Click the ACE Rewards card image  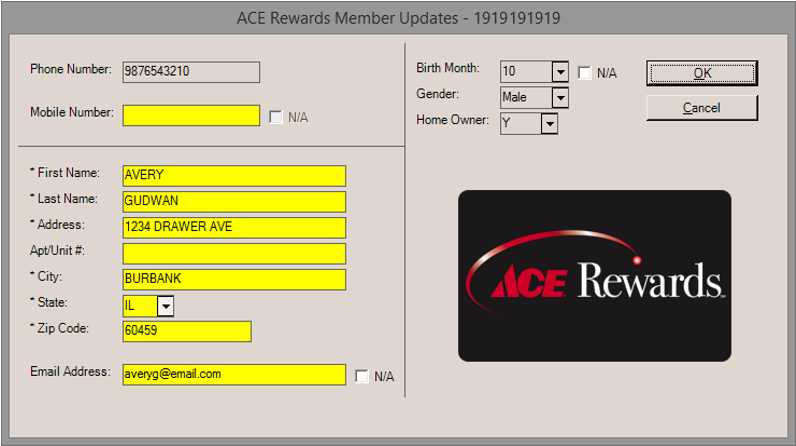[594, 276]
